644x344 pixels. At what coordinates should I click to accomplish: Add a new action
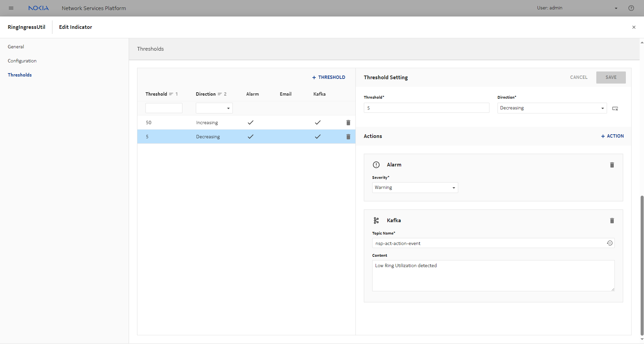tap(612, 136)
